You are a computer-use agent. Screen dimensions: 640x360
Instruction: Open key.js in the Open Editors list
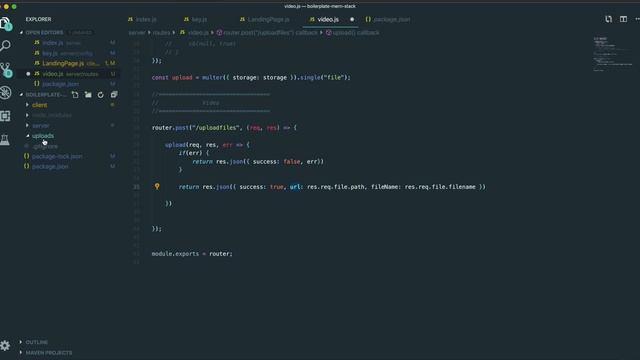point(50,53)
